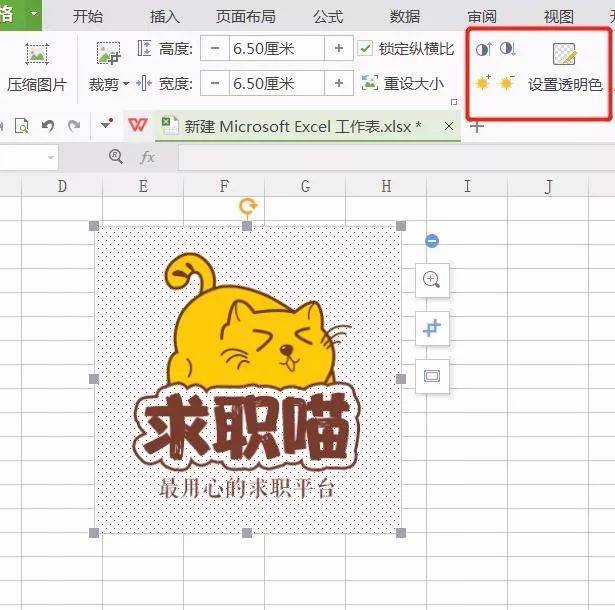The height and width of the screenshot is (610, 615).
Task: Click the top-left image resize handle
Action: (94, 226)
